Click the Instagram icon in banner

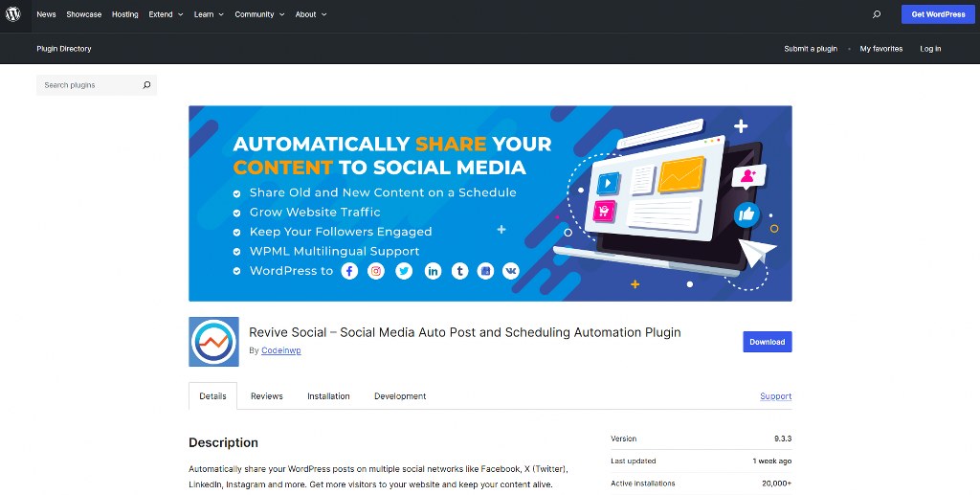[375, 271]
